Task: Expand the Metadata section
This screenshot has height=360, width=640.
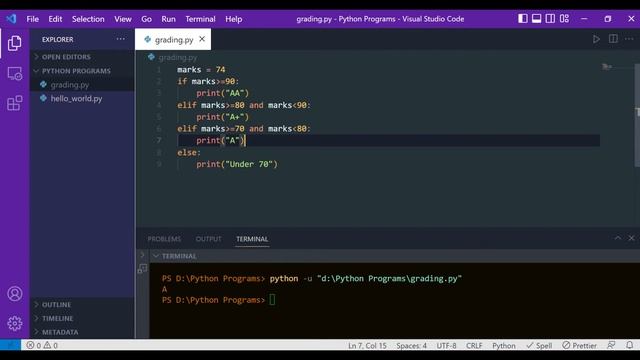Action: [x=82, y=332]
